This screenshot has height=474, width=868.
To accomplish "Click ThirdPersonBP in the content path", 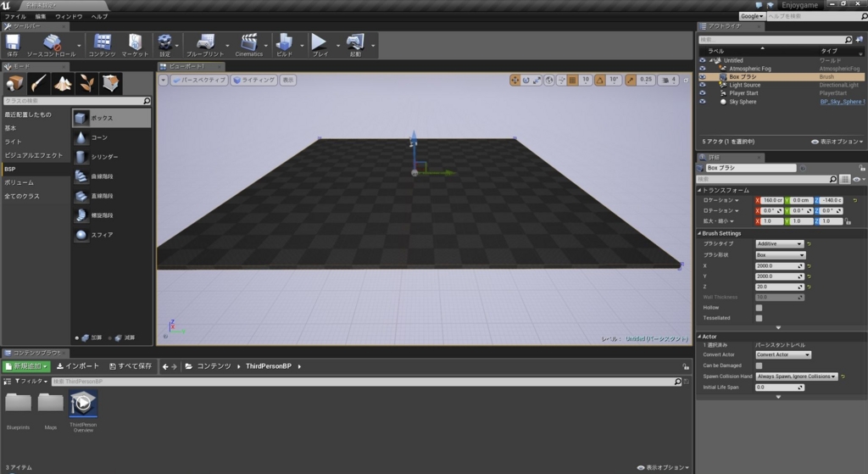I will pyautogui.click(x=269, y=366).
